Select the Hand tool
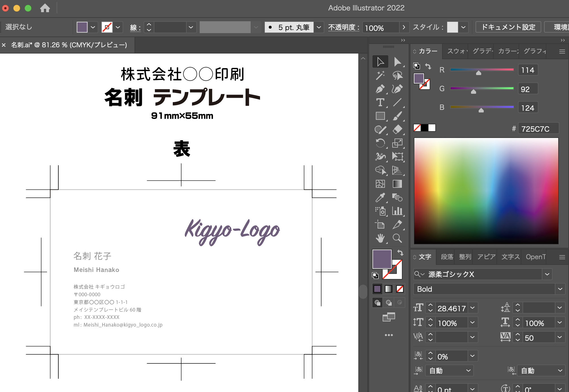Screen dimensions: 569x392 380,238
